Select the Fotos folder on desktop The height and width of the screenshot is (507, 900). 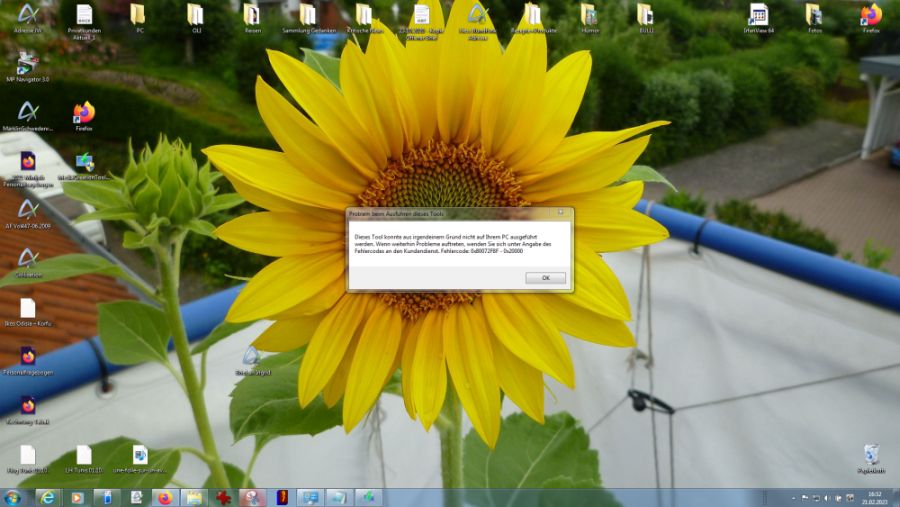(814, 15)
